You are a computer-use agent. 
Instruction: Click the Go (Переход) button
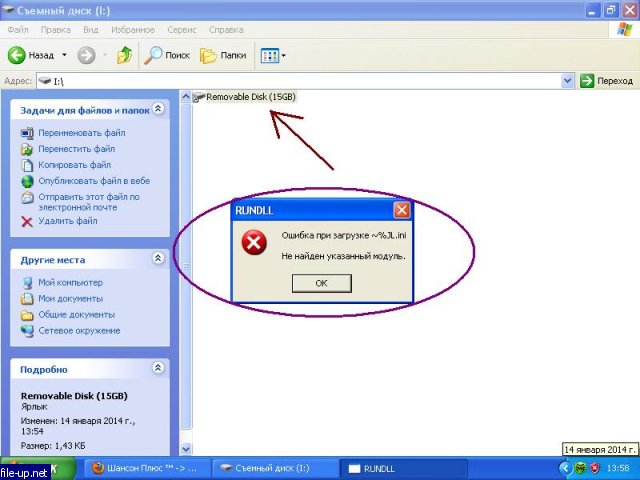606,80
